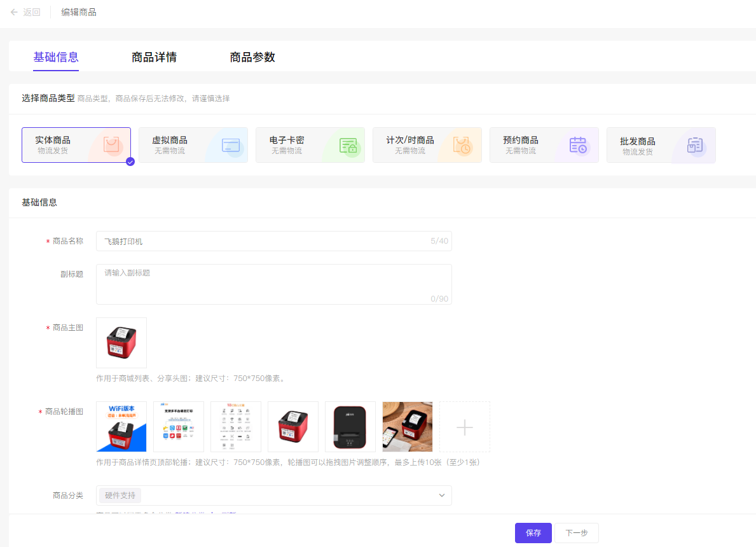Click the 选择商品类型 heading text
Screen dimensions: 756x547
[x=48, y=99]
